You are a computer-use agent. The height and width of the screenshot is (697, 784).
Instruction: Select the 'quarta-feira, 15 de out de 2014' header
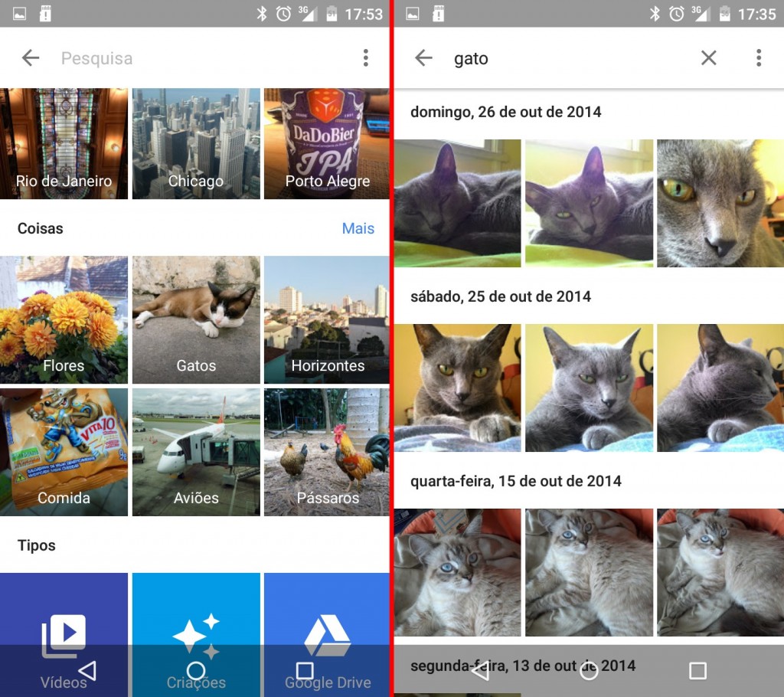[516, 481]
